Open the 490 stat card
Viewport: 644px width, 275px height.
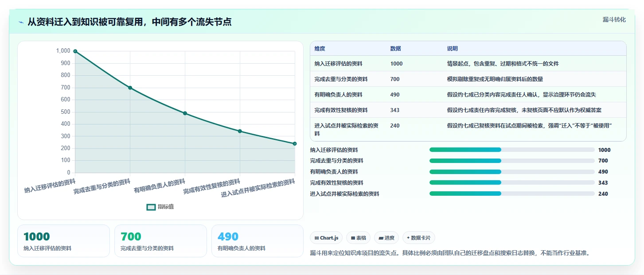pyautogui.click(x=258, y=241)
